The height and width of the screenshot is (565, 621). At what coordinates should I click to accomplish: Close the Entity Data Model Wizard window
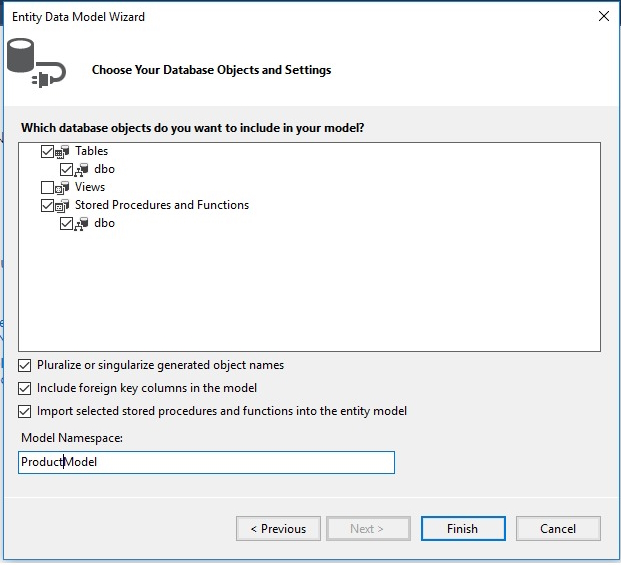[603, 16]
